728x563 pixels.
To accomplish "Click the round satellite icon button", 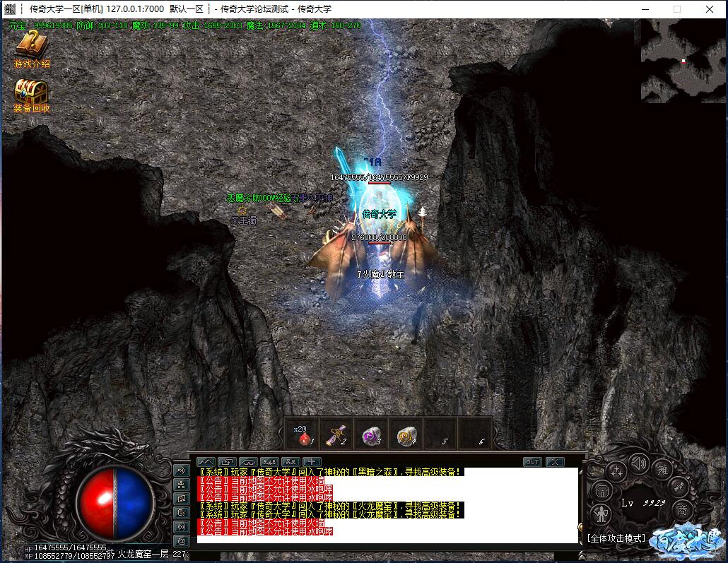I will [x=679, y=487].
